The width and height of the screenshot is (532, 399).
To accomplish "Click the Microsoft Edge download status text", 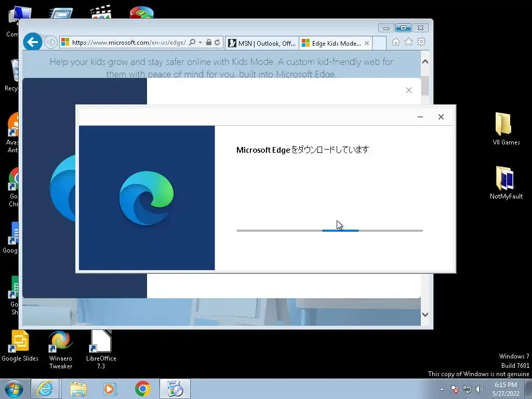I will (302, 150).
